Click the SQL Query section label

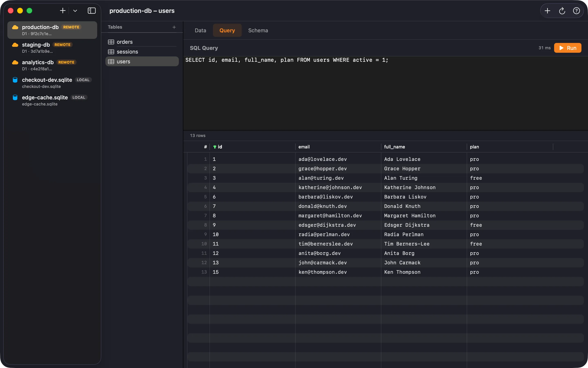pyautogui.click(x=204, y=48)
